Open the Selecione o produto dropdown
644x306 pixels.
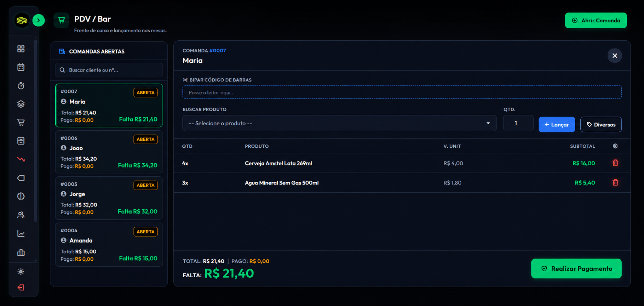(x=339, y=123)
